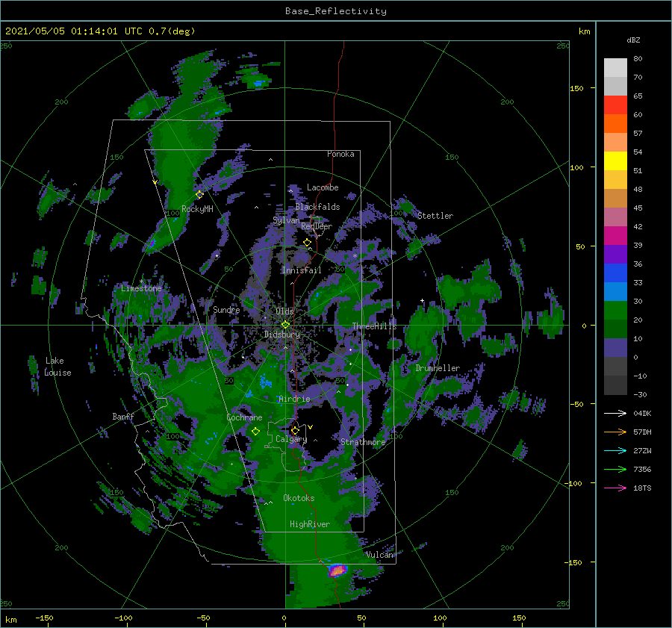Viewport: 672px width, 628px height.
Task: Click the HighRiver label
Action: tap(309, 524)
